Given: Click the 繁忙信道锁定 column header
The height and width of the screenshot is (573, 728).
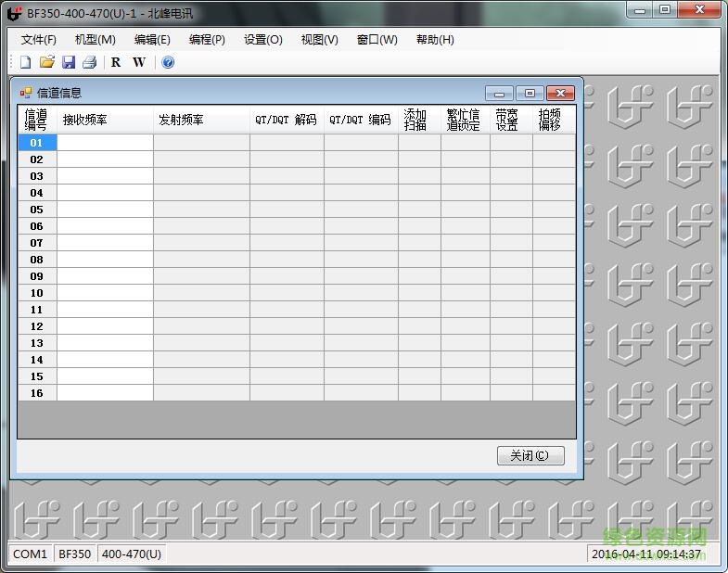Looking at the screenshot, I should (466, 120).
